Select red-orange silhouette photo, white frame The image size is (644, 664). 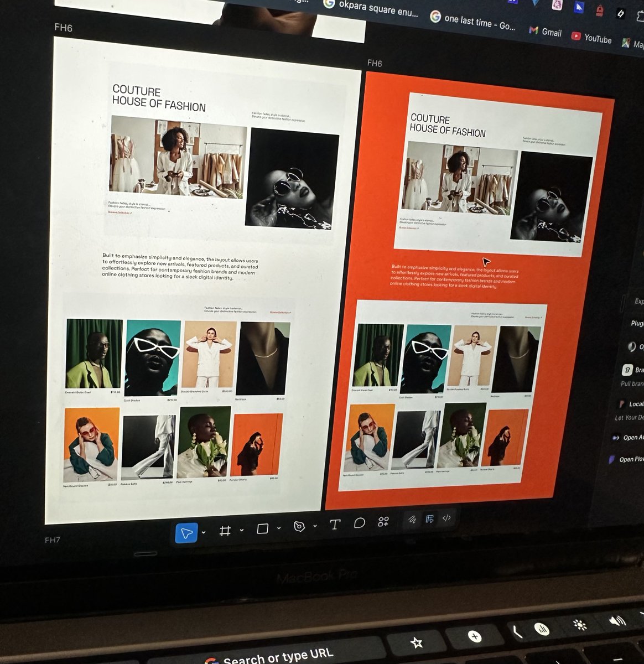tap(256, 444)
